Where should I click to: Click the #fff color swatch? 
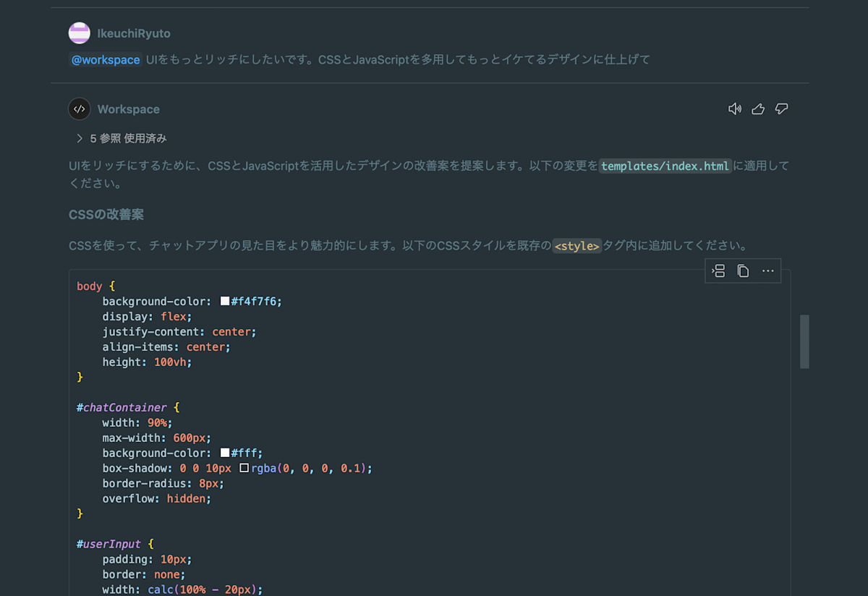(x=225, y=453)
